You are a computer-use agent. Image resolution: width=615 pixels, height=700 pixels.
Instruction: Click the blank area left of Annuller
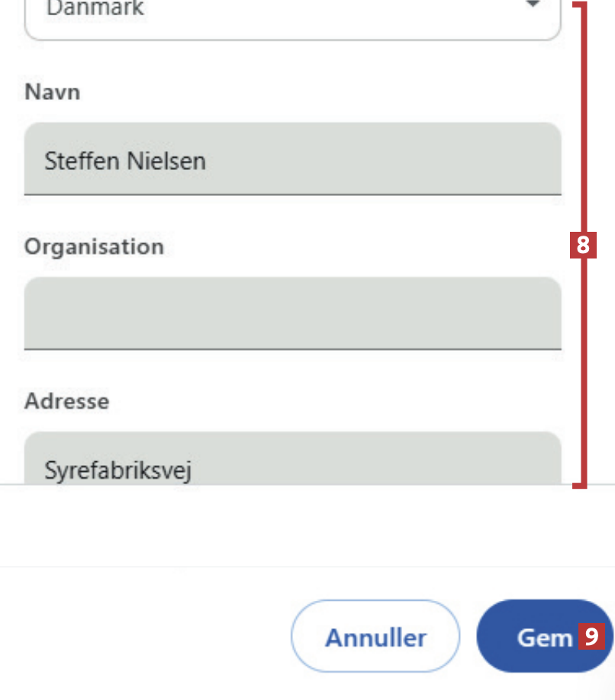coord(145,637)
